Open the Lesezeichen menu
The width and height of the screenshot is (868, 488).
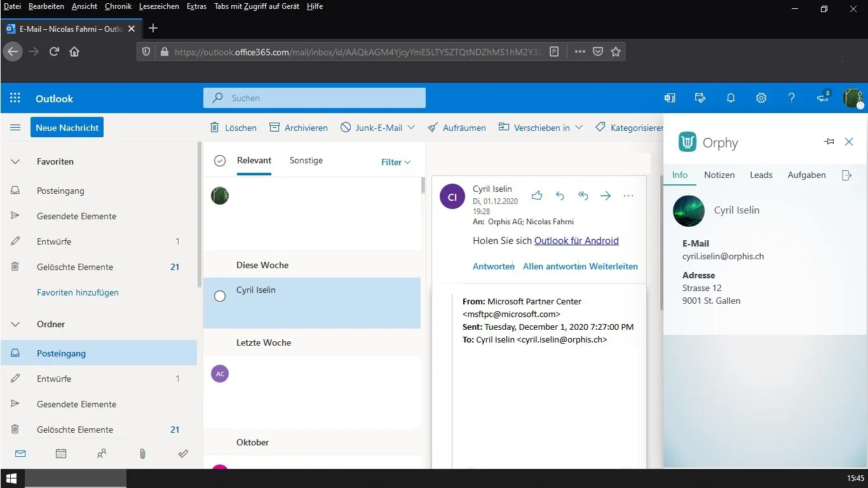pos(159,6)
